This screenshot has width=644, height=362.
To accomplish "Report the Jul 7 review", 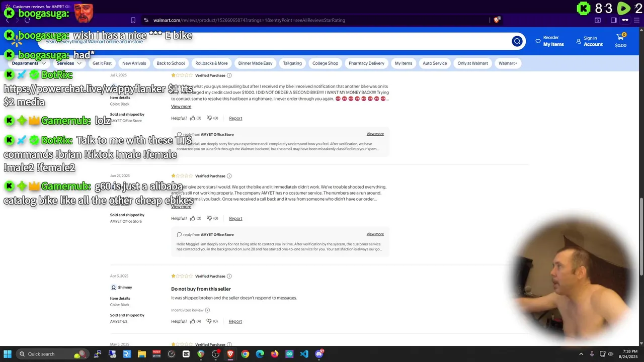I will click(x=235, y=118).
